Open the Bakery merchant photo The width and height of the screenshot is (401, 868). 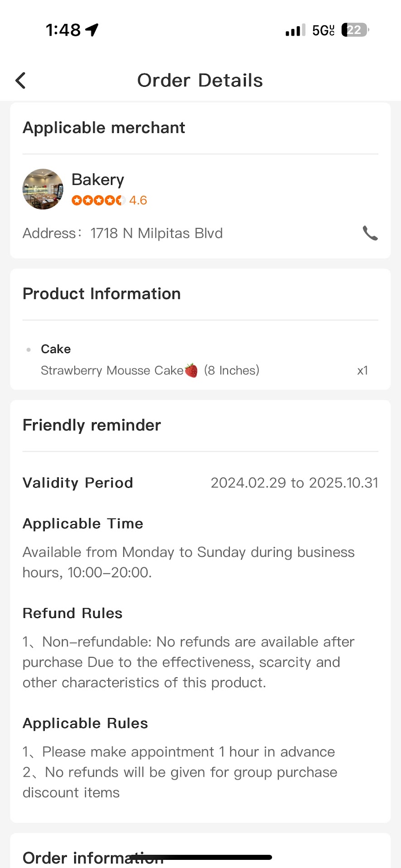click(x=43, y=189)
